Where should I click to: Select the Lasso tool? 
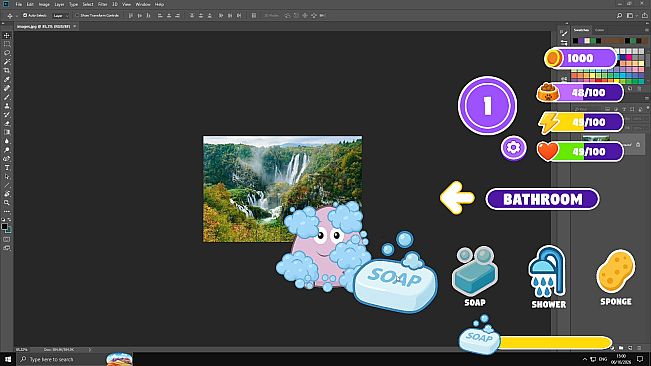coord(7,53)
